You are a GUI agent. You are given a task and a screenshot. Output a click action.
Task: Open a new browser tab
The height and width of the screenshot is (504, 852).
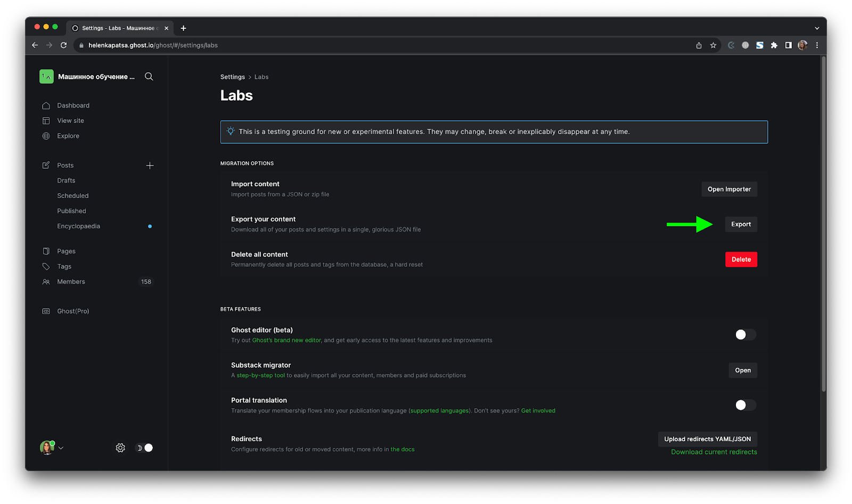tap(184, 28)
